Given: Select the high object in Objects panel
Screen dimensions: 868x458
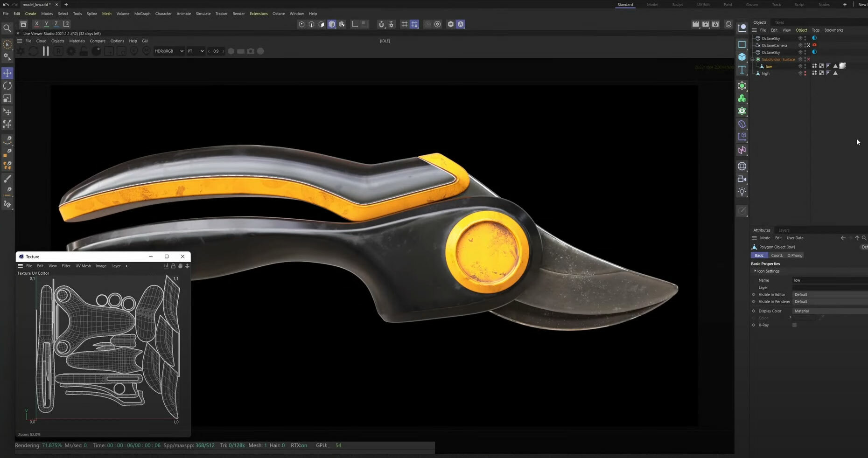Looking at the screenshot, I should [765, 73].
